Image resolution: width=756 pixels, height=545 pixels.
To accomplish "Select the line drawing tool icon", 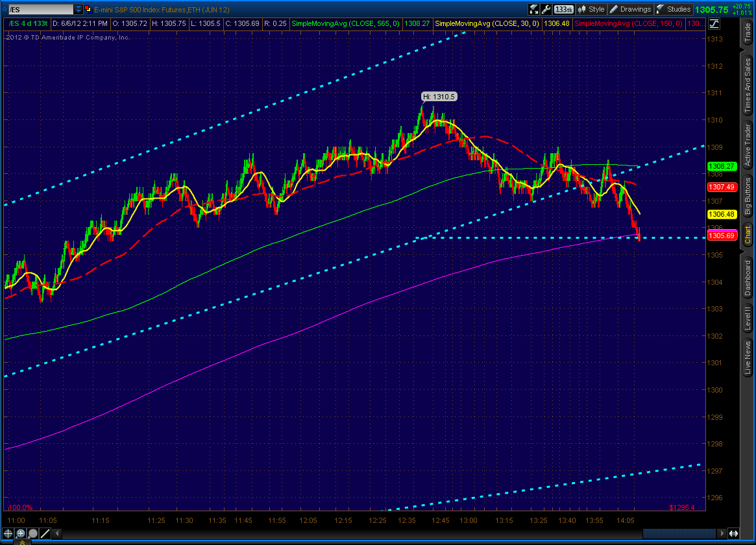I will [45, 533].
